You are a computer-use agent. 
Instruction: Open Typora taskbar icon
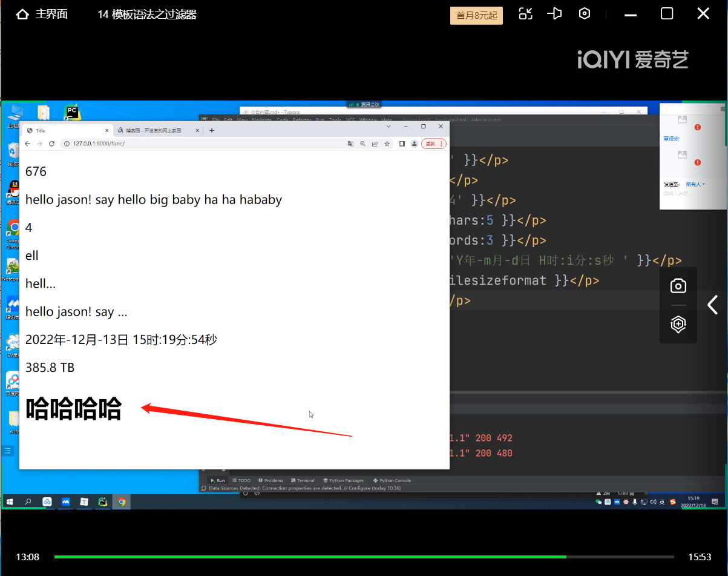click(84, 502)
